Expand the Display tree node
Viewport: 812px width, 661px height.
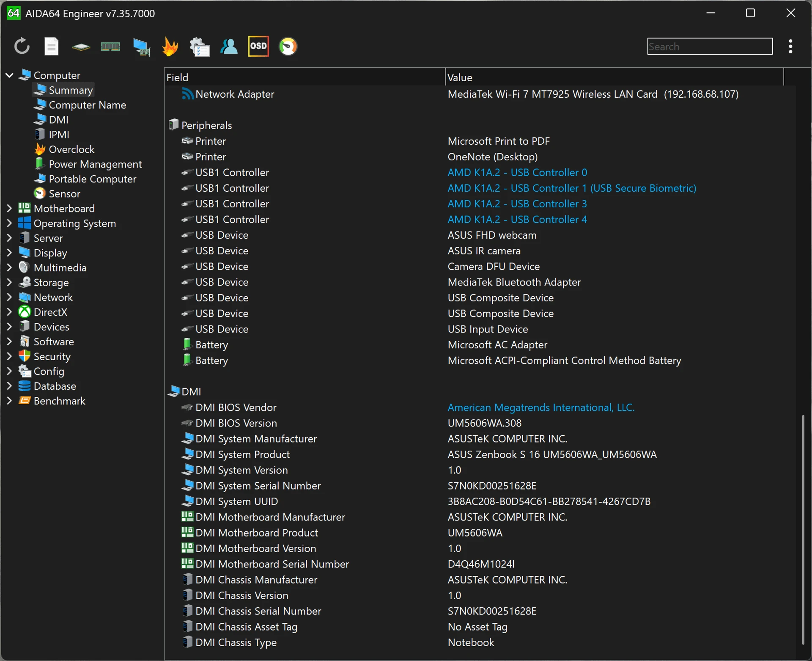9,253
